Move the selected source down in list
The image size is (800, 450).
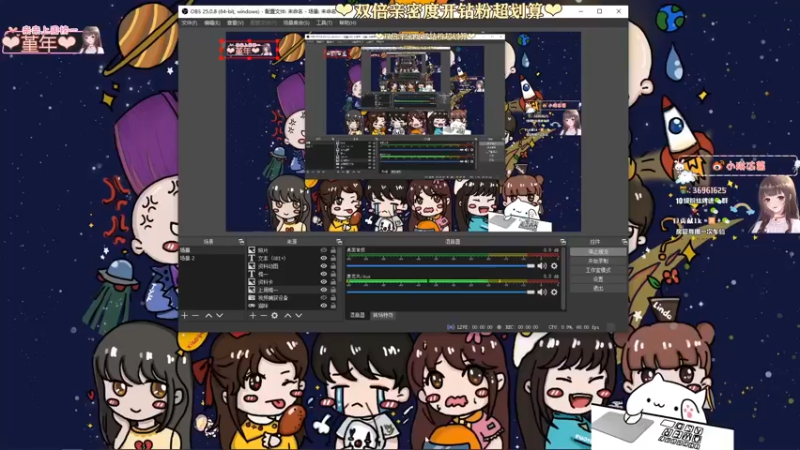point(299,316)
